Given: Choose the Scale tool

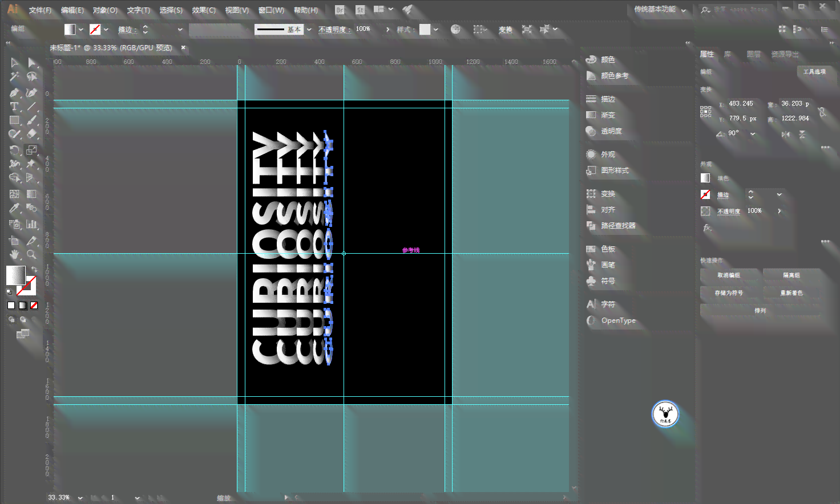Looking at the screenshot, I should point(31,151).
